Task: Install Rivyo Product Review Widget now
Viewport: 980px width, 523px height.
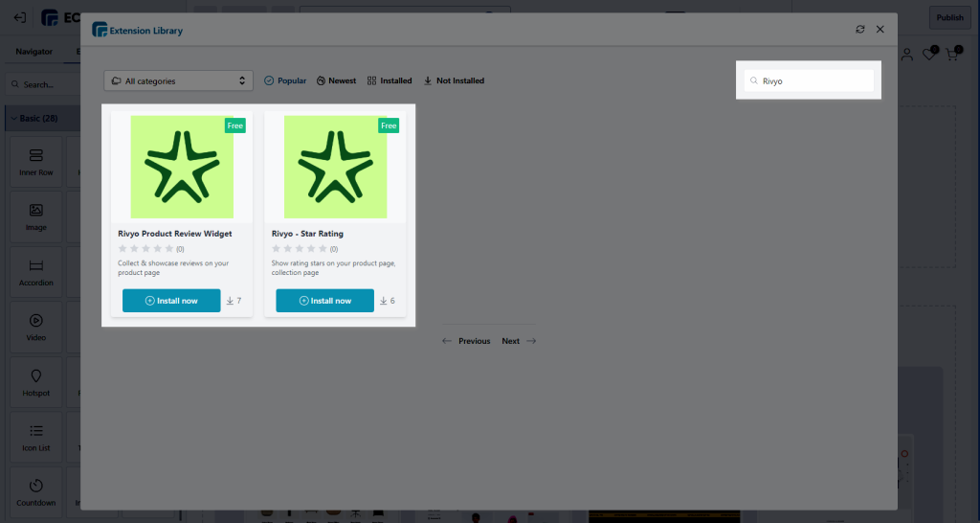Action: [171, 300]
